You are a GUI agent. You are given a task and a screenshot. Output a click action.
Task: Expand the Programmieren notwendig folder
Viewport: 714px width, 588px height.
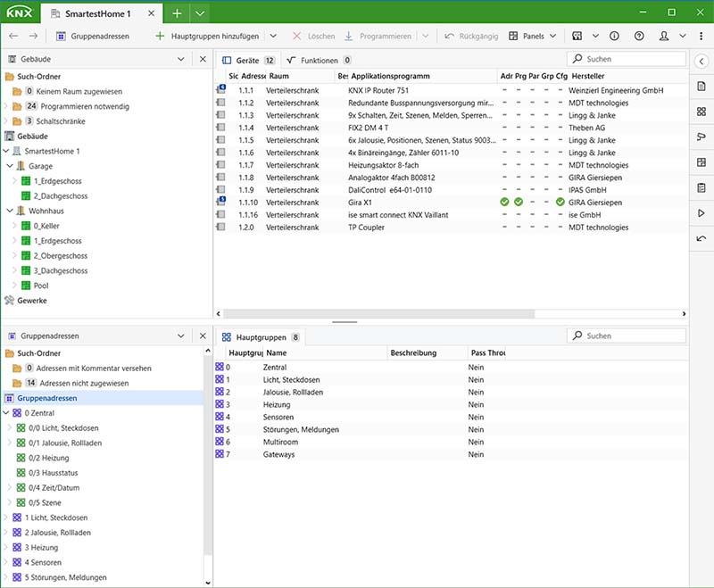point(6,106)
